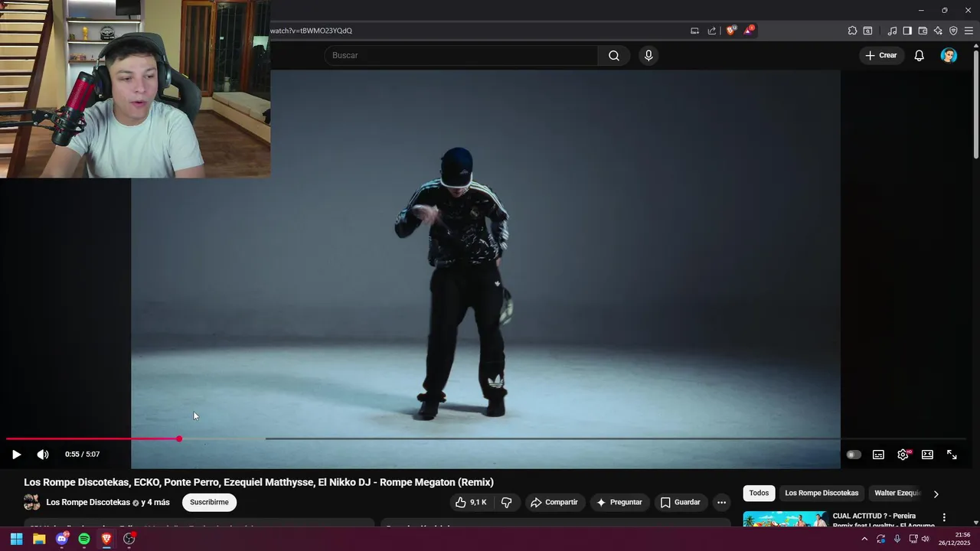Click the Buscar search field

coord(461,55)
